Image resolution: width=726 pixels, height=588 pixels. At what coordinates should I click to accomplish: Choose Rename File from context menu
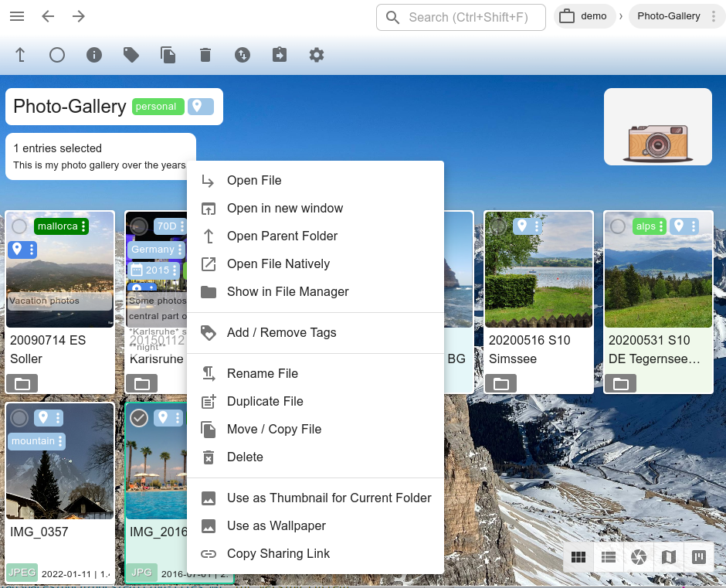[263, 373]
